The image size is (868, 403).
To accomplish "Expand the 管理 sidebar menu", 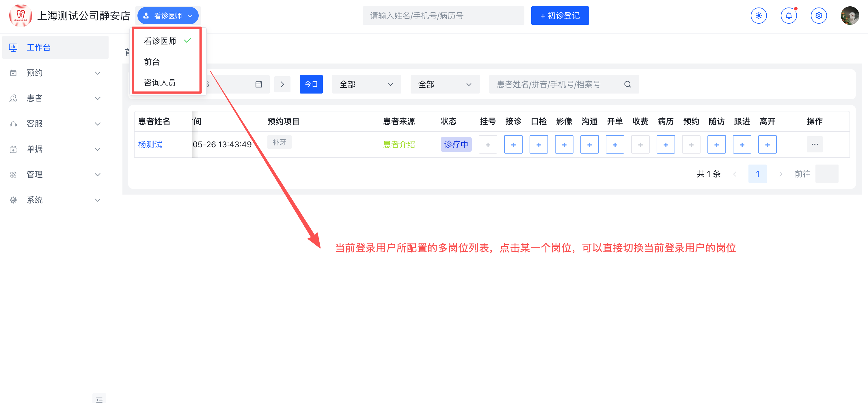I will (x=97, y=175).
